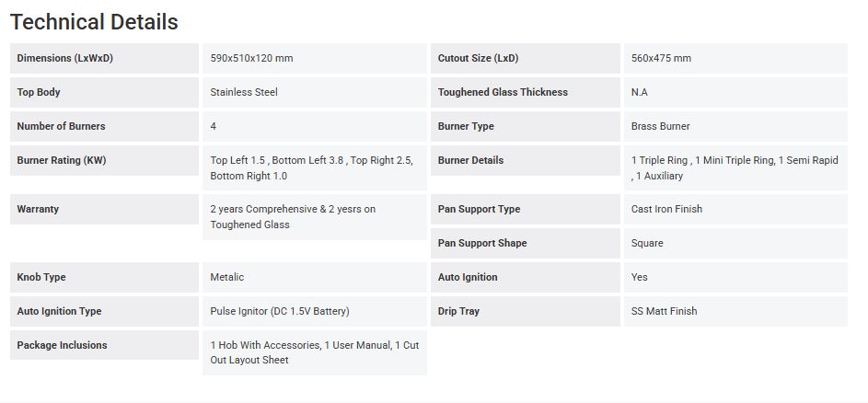Image resolution: width=868 pixels, height=403 pixels.
Task: Select the Top Body label
Action: pos(39,93)
